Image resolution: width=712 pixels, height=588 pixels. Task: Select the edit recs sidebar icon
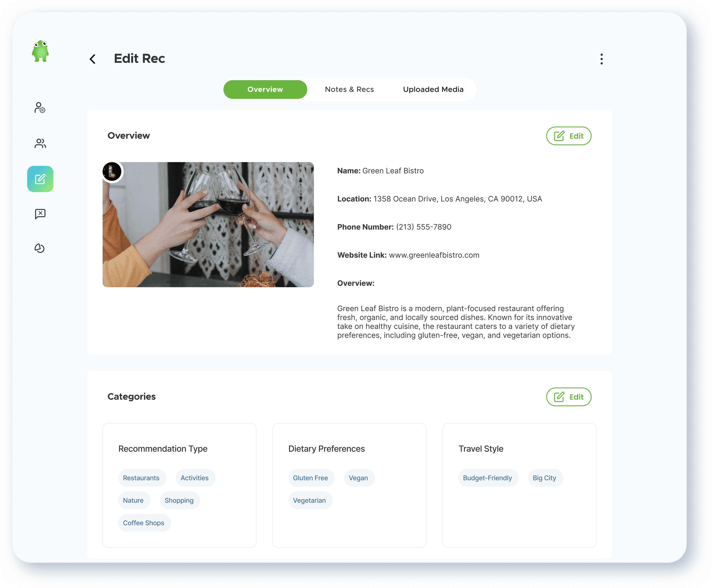tap(40, 179)
